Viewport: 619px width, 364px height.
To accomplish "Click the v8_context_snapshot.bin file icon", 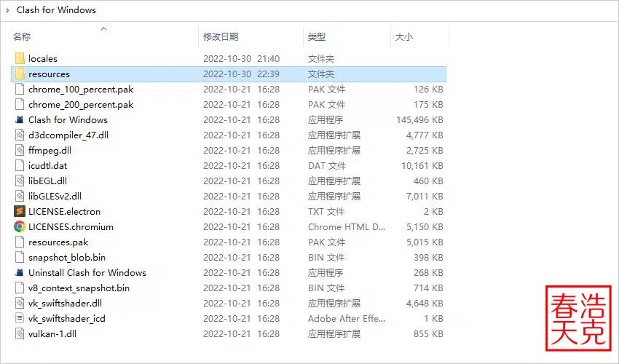I will click(20, 288).
